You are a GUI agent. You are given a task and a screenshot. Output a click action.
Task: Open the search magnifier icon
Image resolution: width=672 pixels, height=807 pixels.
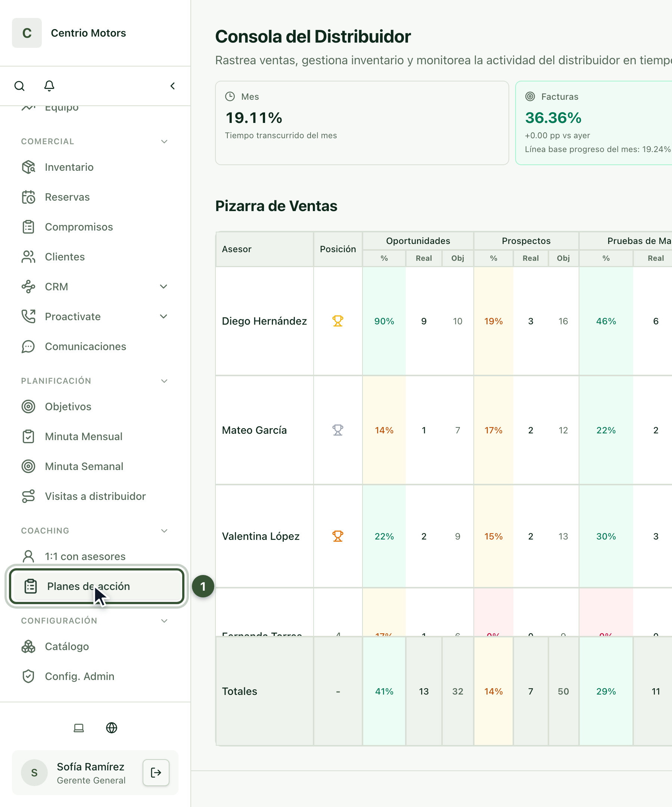click(x=19, y=86)
